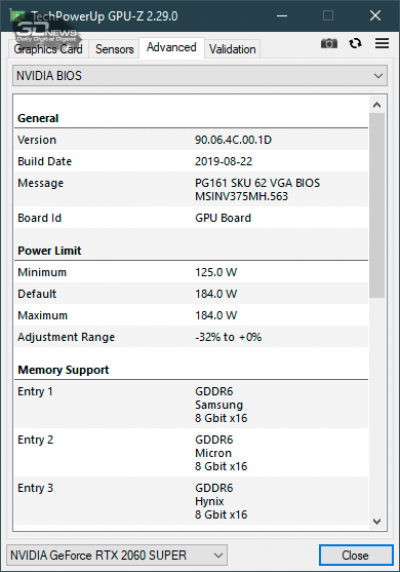Open the Validation tab
400x572 pixels.
pos(232,49)
